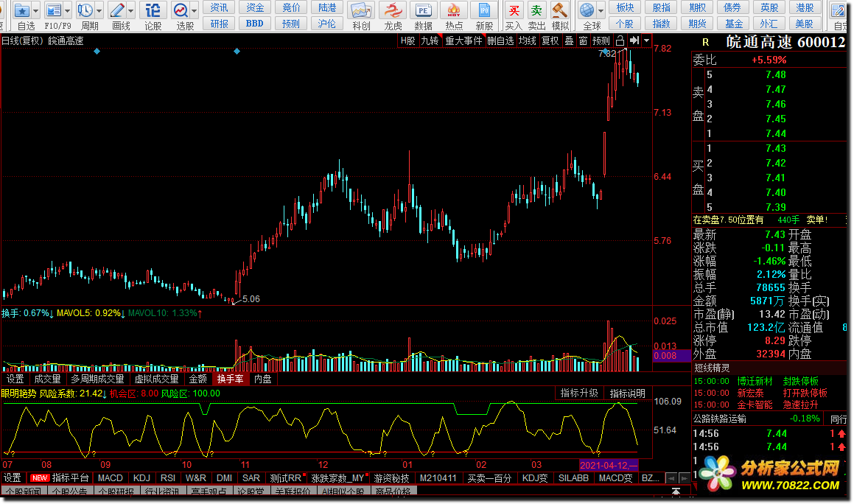The width and height of the screenshot is (854, 504).
Task: Click the 资讯 news button
Action: tap(219, 7)
